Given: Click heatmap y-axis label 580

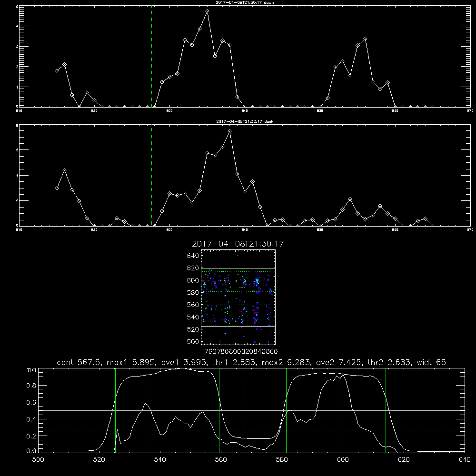Looking at the screenshot, I should click(x=193, y=293).
